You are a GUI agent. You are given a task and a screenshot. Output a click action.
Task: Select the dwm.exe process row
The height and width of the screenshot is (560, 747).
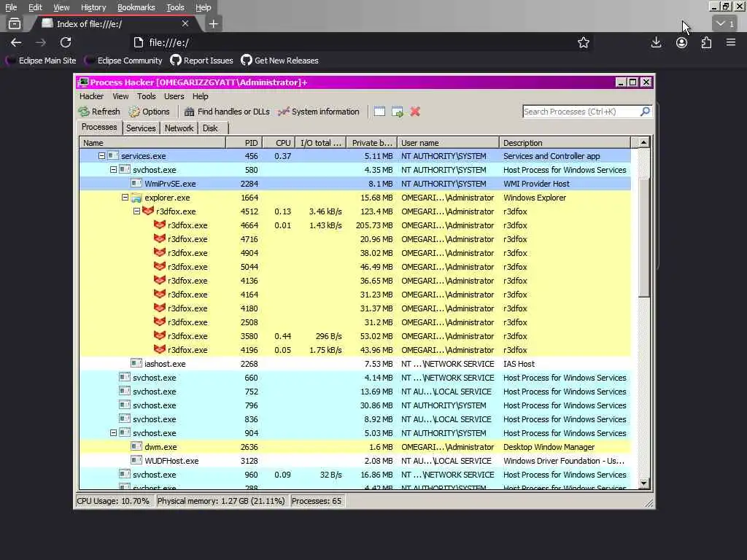355,447
